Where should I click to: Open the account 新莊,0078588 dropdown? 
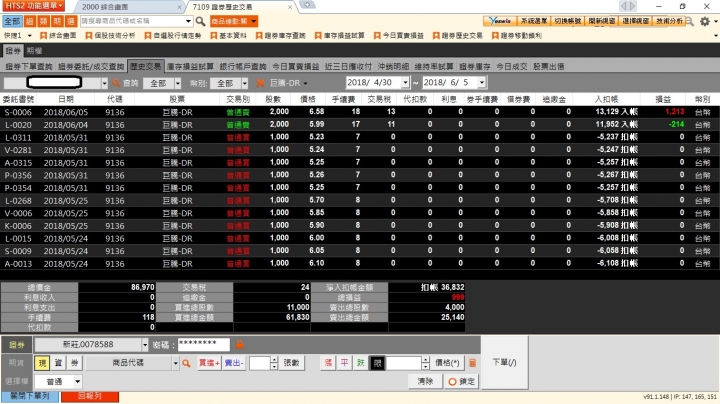click(145, 344)
